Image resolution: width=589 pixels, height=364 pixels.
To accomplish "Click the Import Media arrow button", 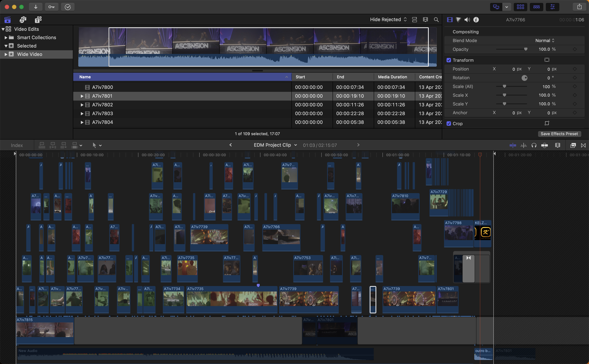I will pos(36,7).
